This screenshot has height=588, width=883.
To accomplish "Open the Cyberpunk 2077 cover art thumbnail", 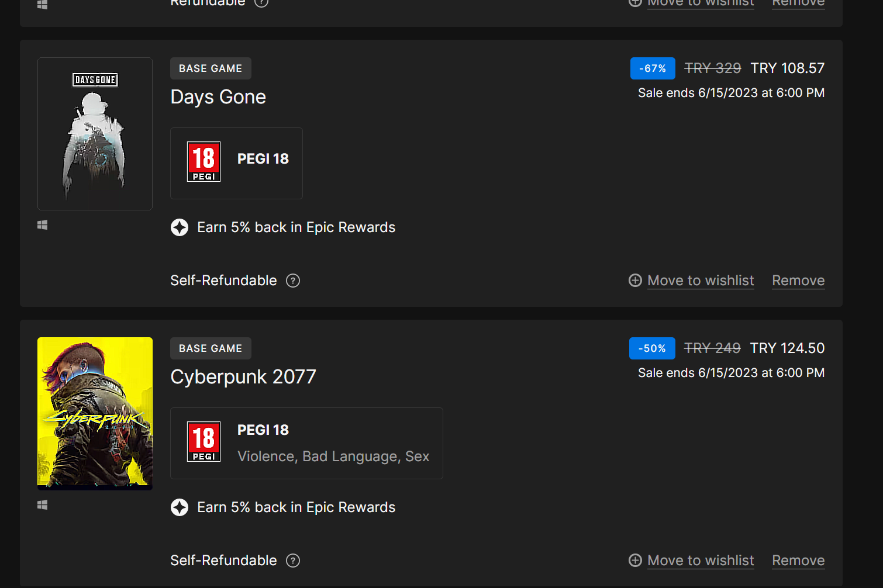I will [x=95, y=413].
